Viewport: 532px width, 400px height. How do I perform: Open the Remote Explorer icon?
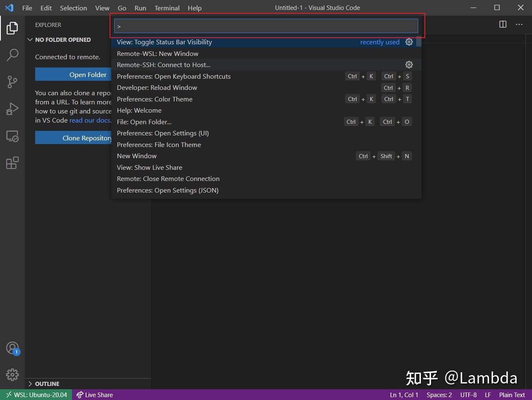click(12, 135)
